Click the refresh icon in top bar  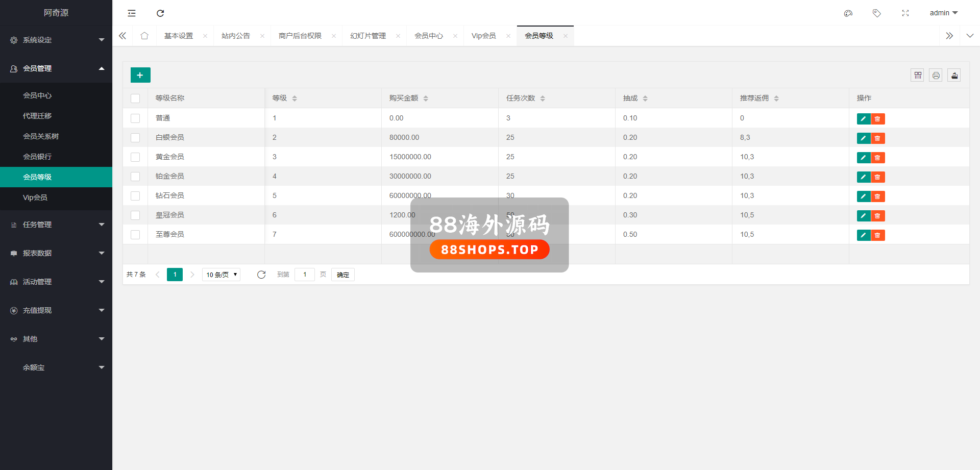click(x=160, y=13)
